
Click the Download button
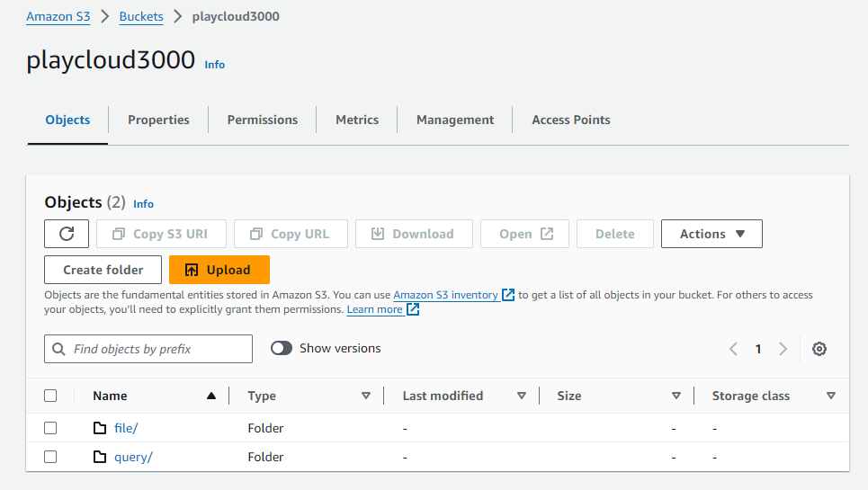[414, 234]
